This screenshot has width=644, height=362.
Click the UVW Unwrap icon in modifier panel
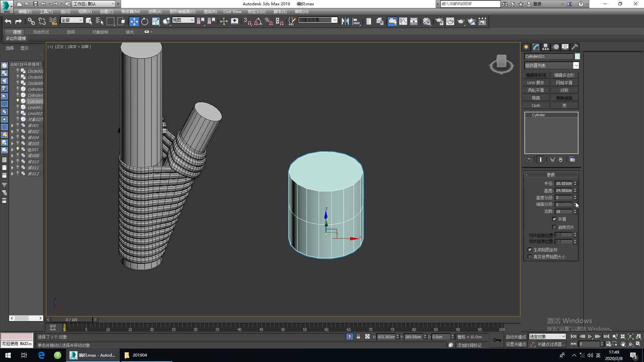coord(537,83)
